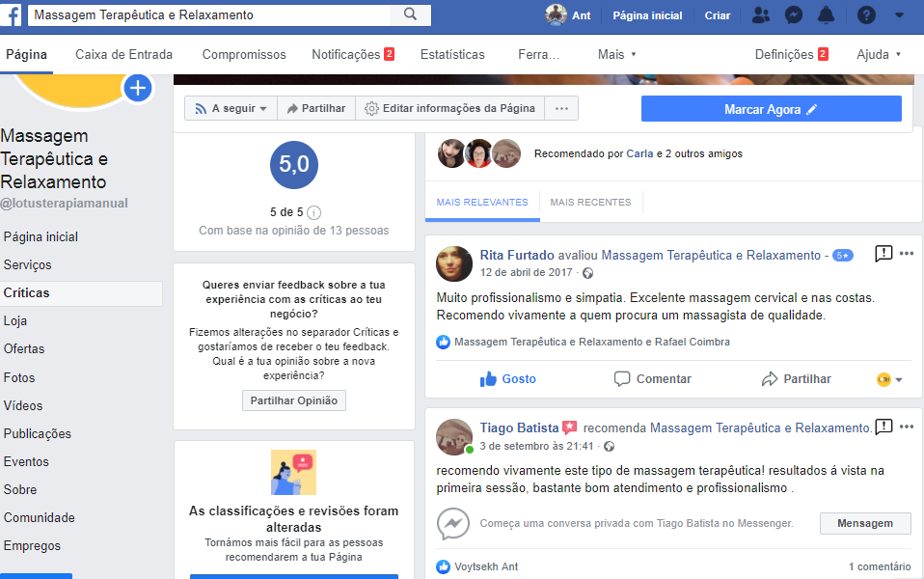This screenshot has width=924, height=579.
Task: Open friend requests icon
Action: click(x=761, y=15)
